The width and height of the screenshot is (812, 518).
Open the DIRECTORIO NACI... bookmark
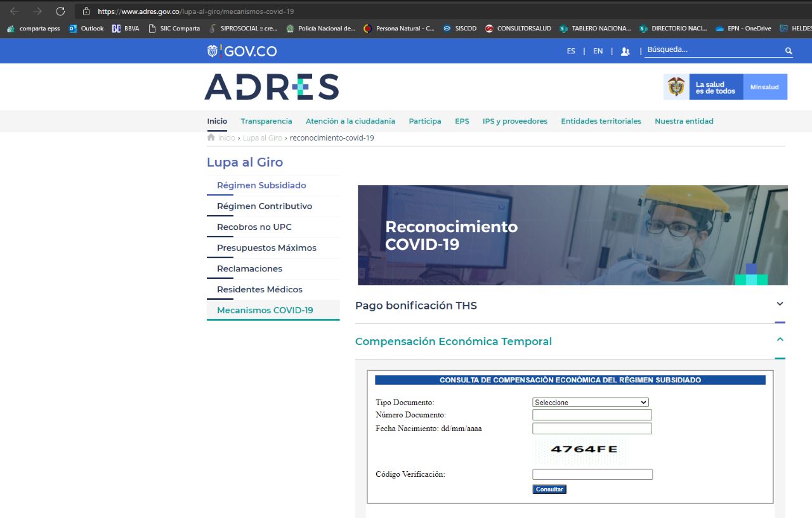[x=673, y=29]
